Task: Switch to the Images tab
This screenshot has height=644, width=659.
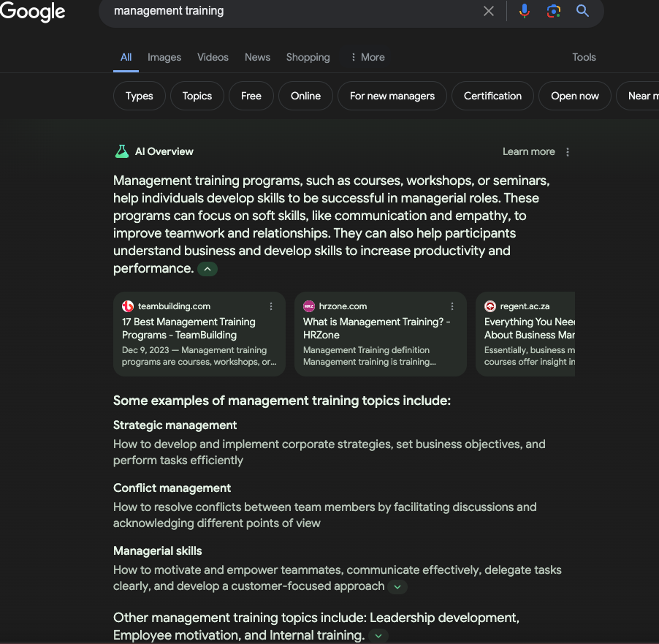Action: point(164,57)
